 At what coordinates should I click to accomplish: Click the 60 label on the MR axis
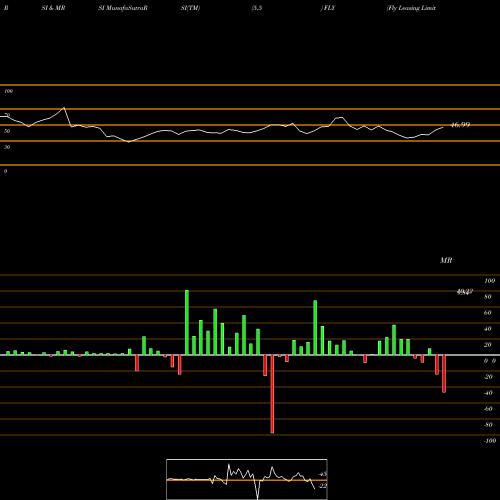488,313
